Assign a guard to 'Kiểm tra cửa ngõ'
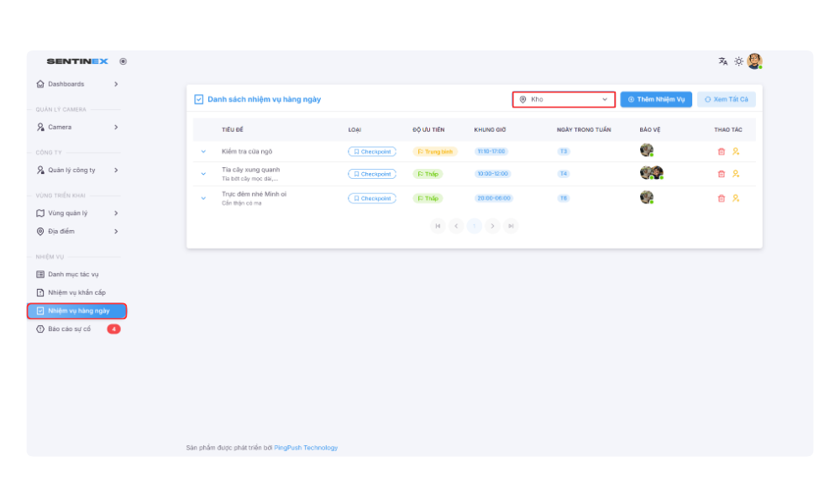 tap(736, 151)
